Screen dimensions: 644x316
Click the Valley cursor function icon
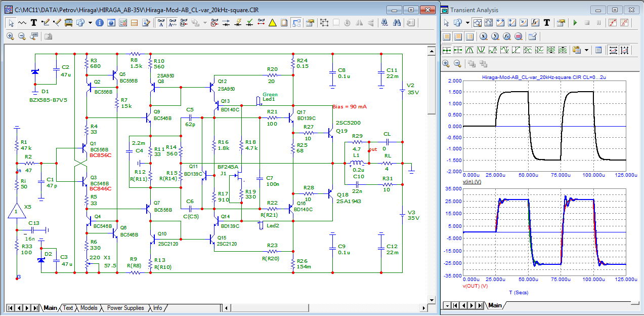click(482, 50)
